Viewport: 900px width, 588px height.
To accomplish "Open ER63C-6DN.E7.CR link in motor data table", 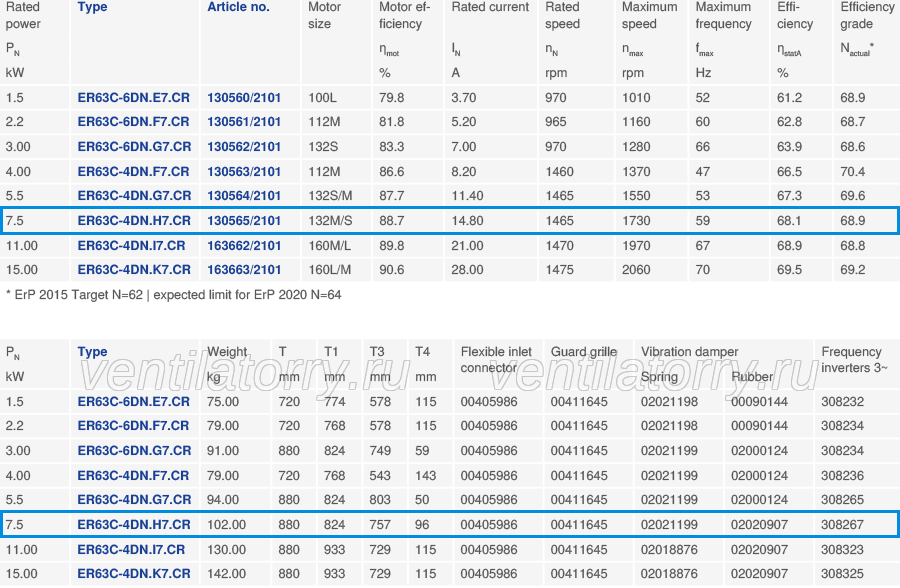I will tap(133, 98).
